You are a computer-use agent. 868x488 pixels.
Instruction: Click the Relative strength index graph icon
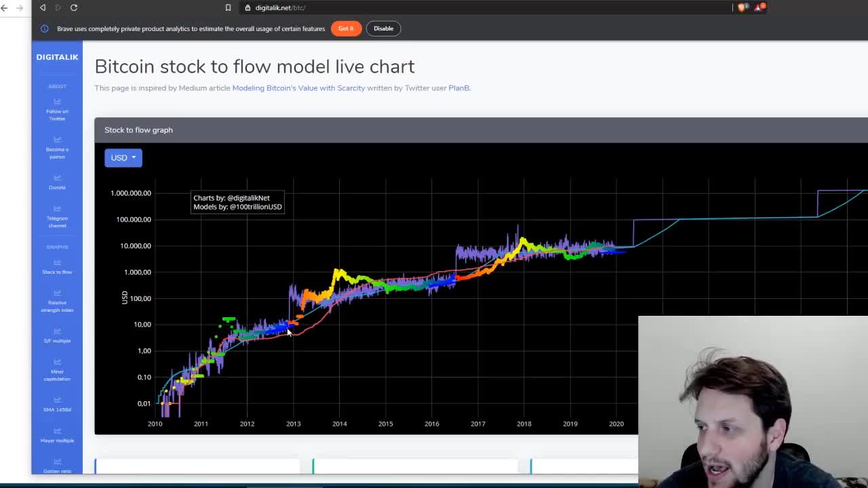[x=57, y=293]
